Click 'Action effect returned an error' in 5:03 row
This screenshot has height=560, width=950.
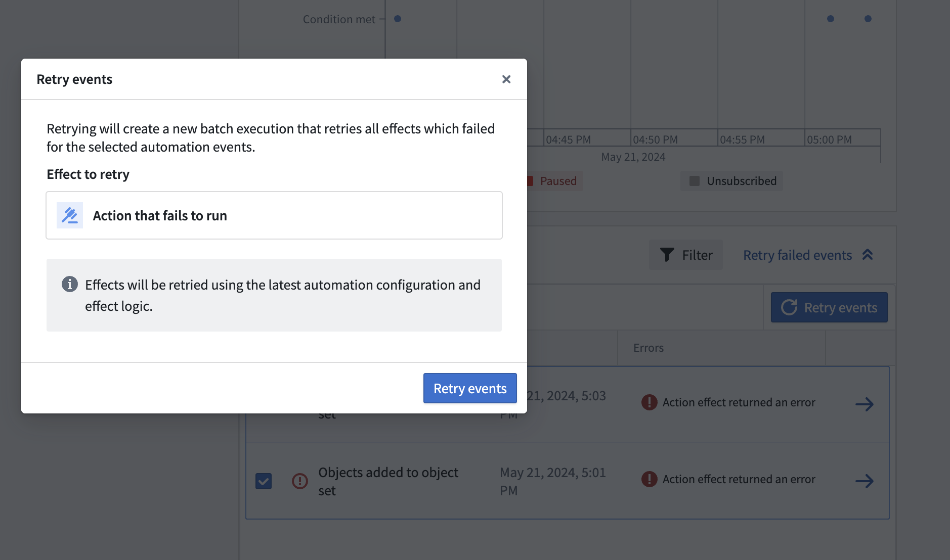[739, 402]
